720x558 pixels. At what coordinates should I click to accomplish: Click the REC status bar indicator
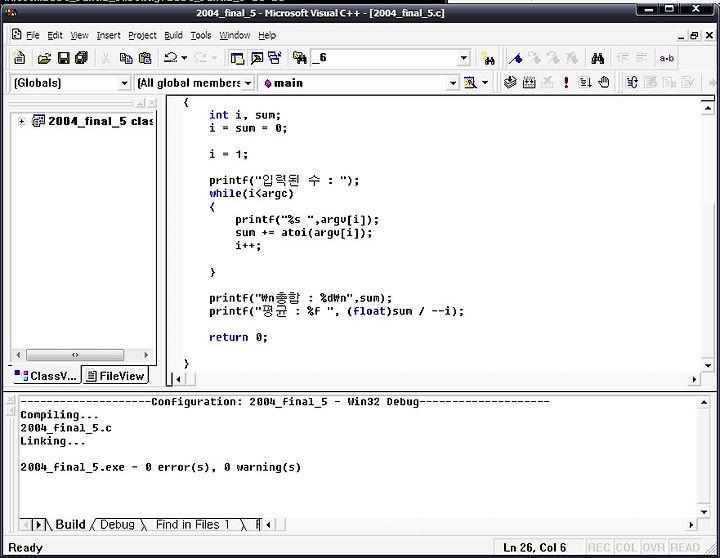coord(599,547)
